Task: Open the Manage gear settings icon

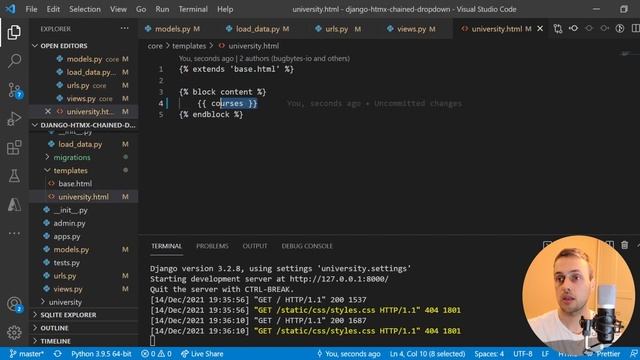Action: tap(14, 332)
